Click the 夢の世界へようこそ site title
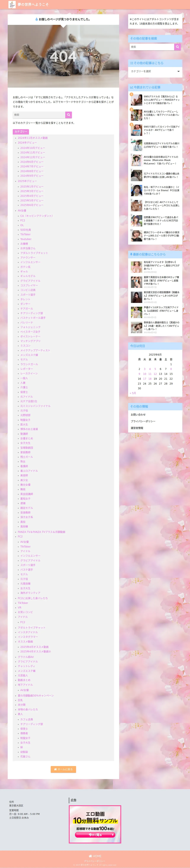Viewport: 190px width, 868px height. [33, 4]
